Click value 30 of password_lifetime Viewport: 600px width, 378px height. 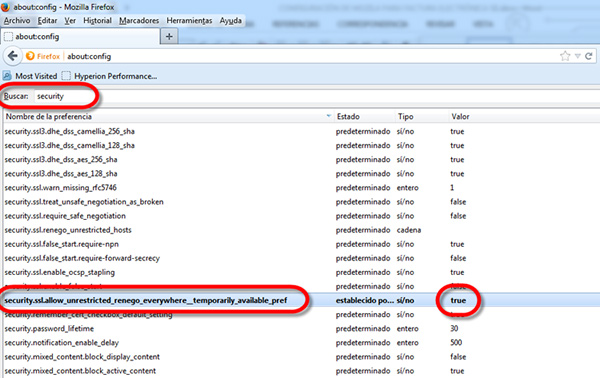[x=454, y=329]
